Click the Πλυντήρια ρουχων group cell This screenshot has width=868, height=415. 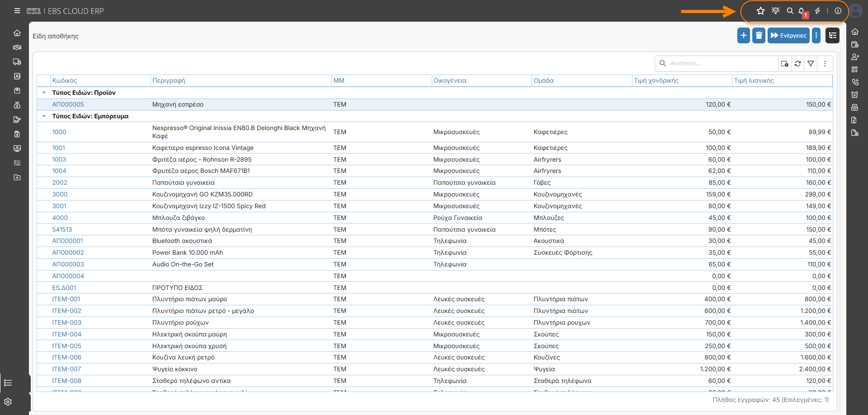point(582,322)
